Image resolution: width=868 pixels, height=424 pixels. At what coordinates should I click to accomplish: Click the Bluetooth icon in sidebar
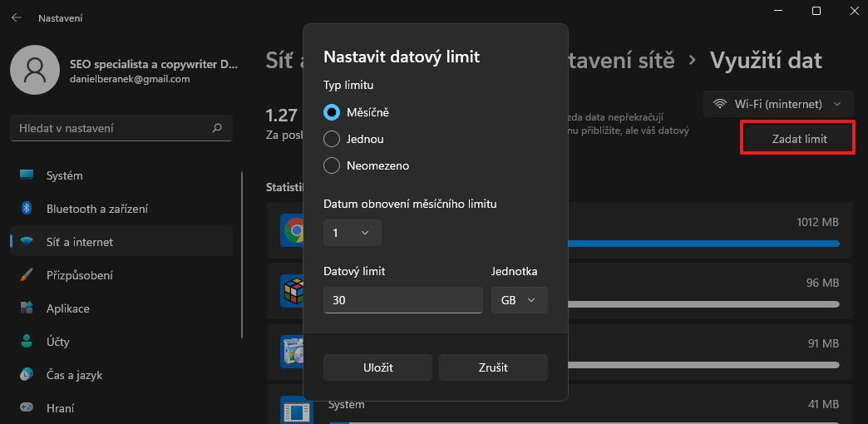pyautogui.click(x=27, y=208)
